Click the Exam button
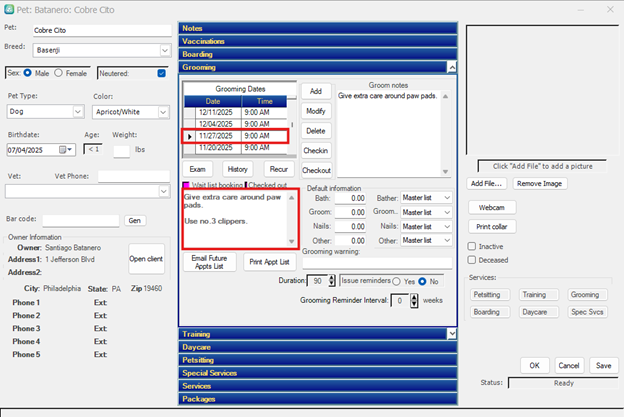This screenshot has width=624, height=417. pos(197,169)
